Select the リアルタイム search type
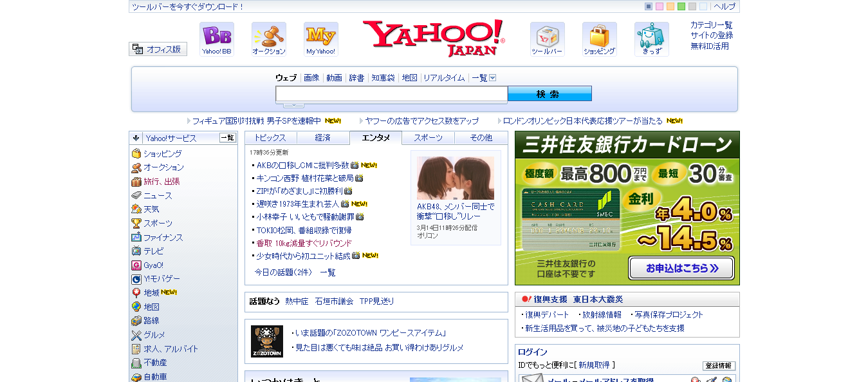 click(444, 78)
